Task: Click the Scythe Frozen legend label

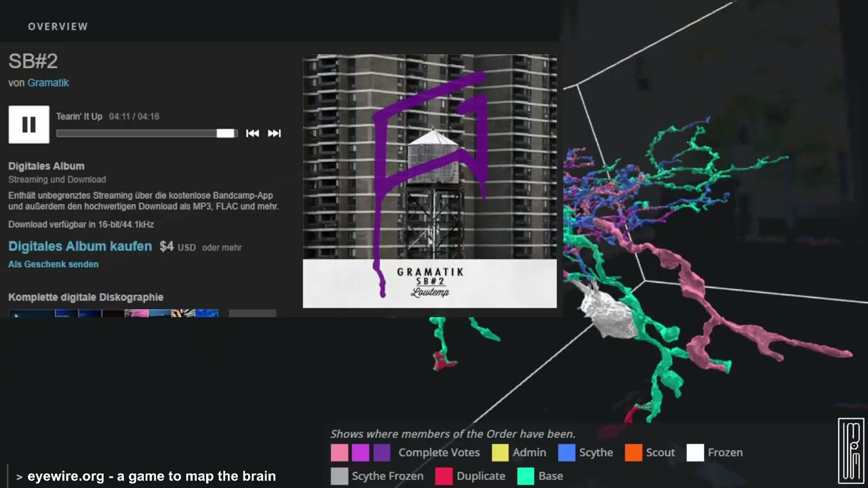Action: tap(387, 476)
